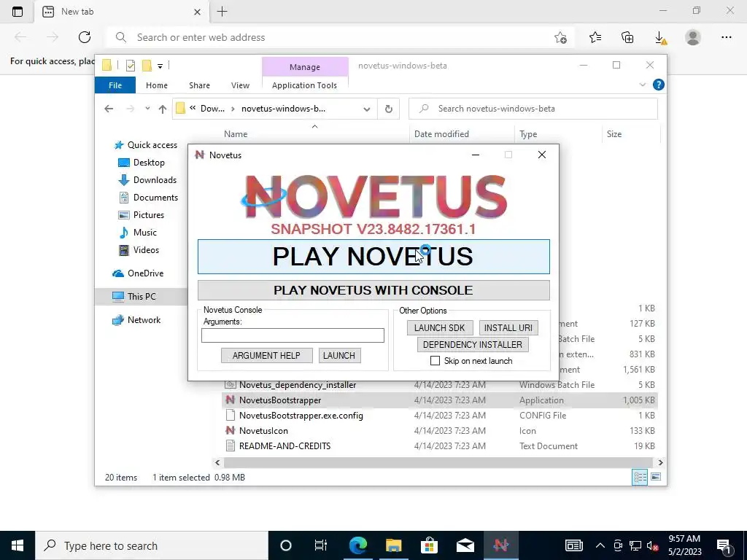Sort files by Date modified column
The image size is (747, 560).
click(462, 134)
